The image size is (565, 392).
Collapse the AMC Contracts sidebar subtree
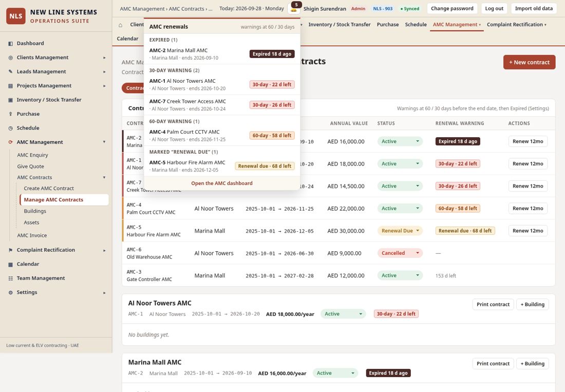point(104,177)
